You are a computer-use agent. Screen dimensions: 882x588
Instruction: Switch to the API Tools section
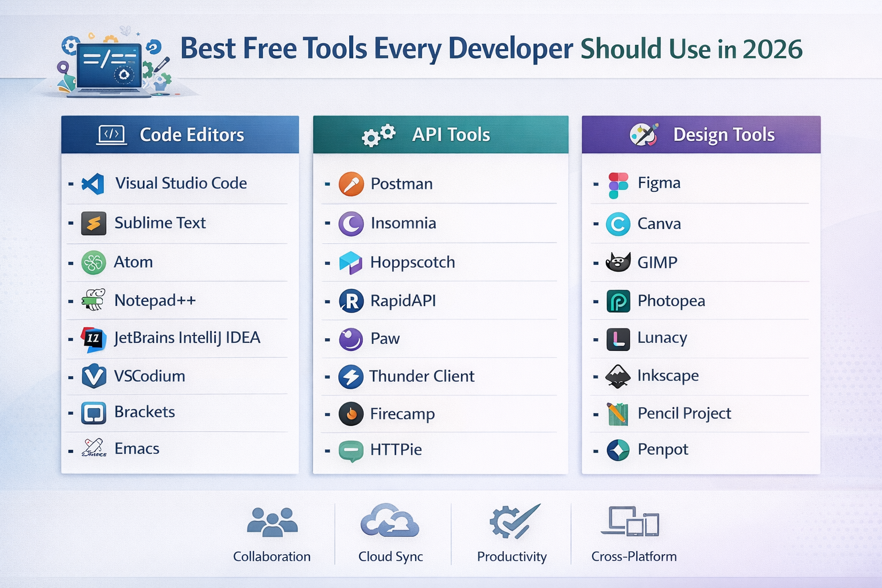pyautogui.click(x=440, y=134)
